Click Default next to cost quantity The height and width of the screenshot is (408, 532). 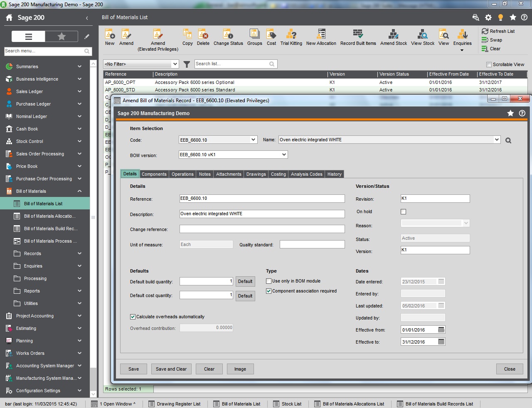tap(245, 296)
